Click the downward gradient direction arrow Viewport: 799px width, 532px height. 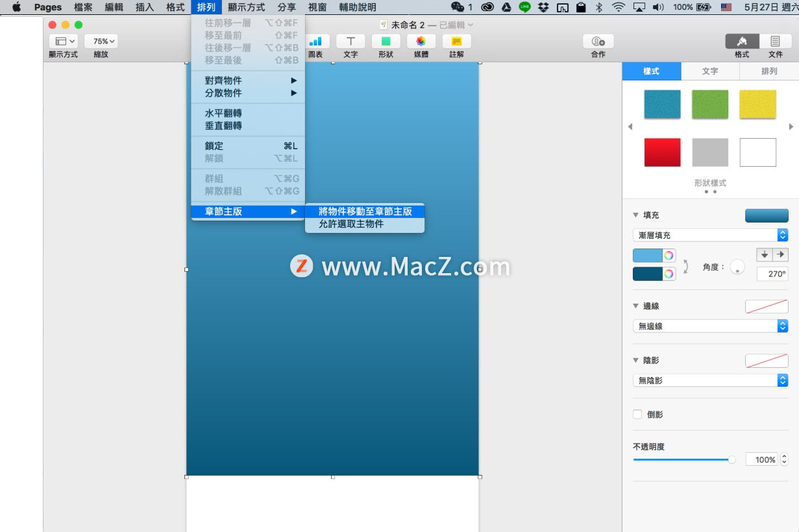click(764, 255)
